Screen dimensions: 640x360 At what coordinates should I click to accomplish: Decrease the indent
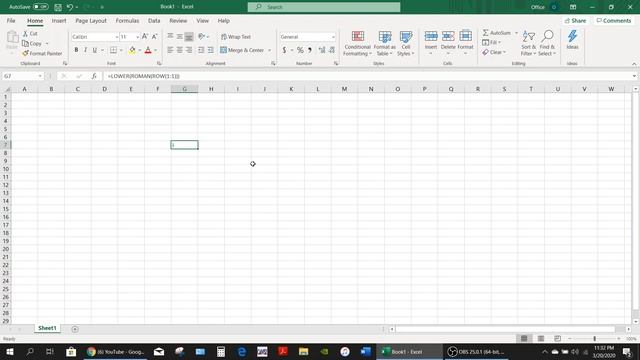coord(201,50)
